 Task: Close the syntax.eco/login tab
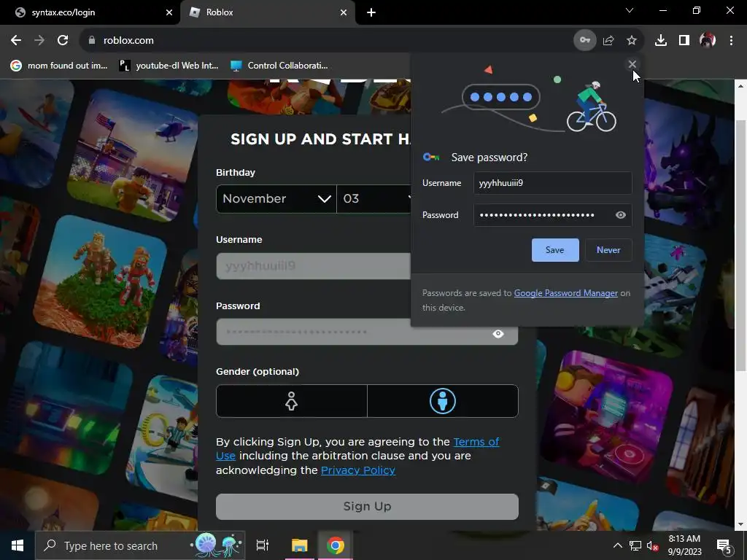(x=169, y=12)
